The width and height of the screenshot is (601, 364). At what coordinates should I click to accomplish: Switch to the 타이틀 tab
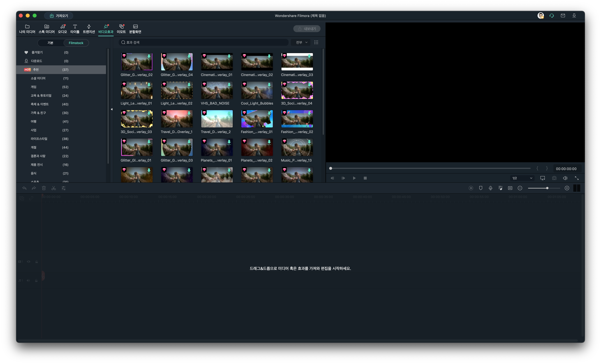(75, 29)
